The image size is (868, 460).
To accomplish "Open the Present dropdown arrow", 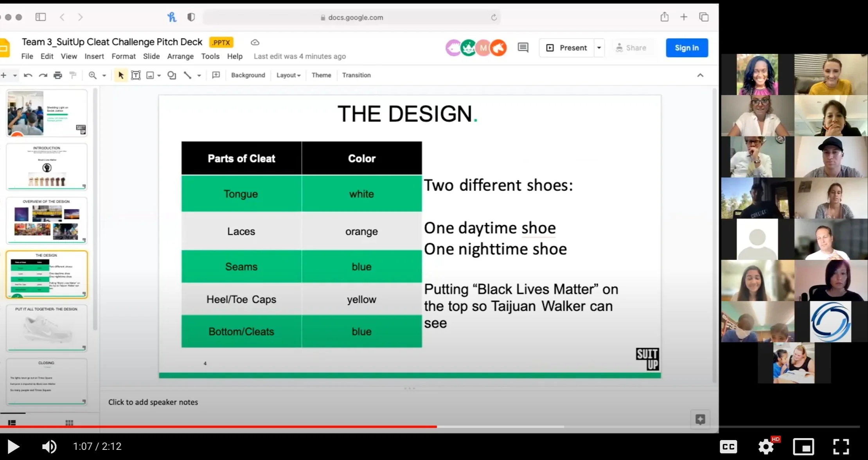I will 599,48.
